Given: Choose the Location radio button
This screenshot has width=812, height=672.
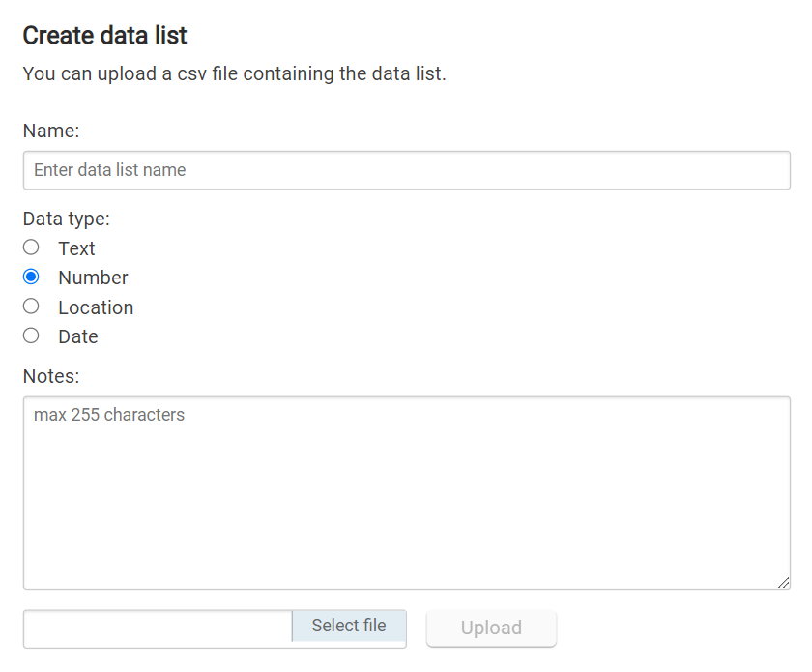Looking at the screenshot, I should click(31, 307).
